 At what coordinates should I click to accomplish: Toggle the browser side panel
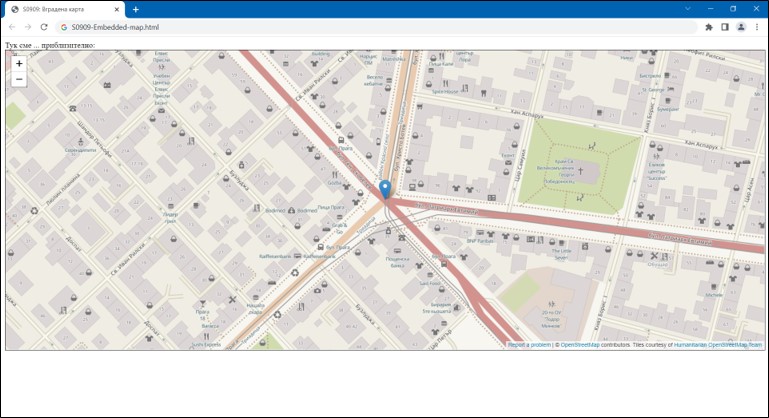tap(725, 27)
